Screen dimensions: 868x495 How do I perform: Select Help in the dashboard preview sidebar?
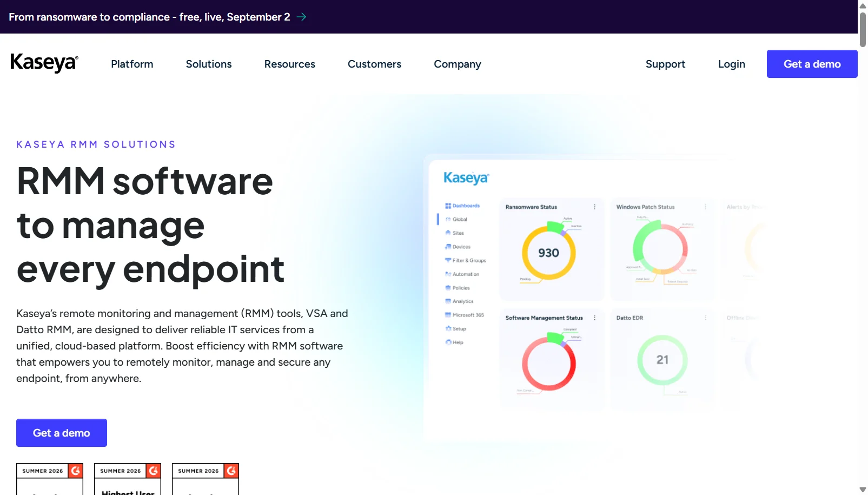click(458, 342)
